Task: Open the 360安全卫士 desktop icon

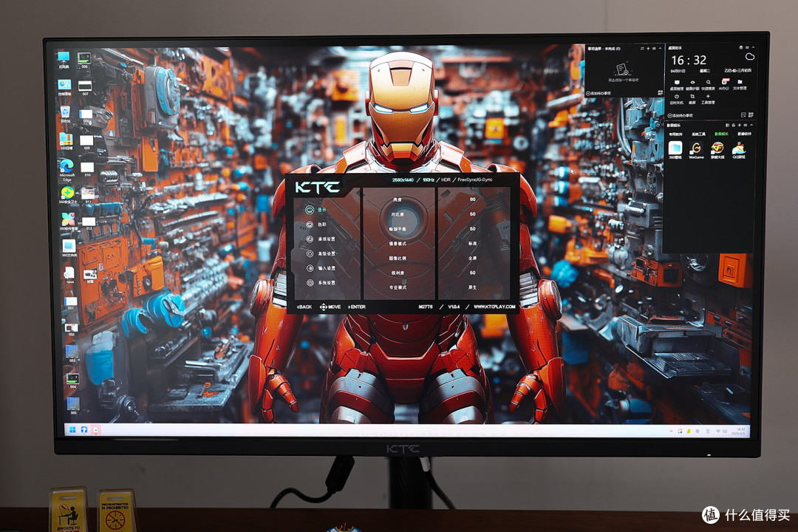Action: click(x=68, y=195)
